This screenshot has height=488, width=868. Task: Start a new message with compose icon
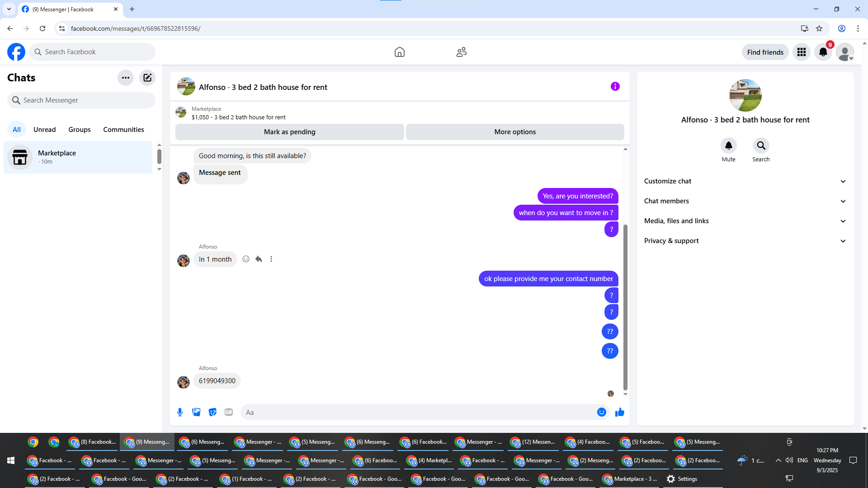tap(147, 78)
